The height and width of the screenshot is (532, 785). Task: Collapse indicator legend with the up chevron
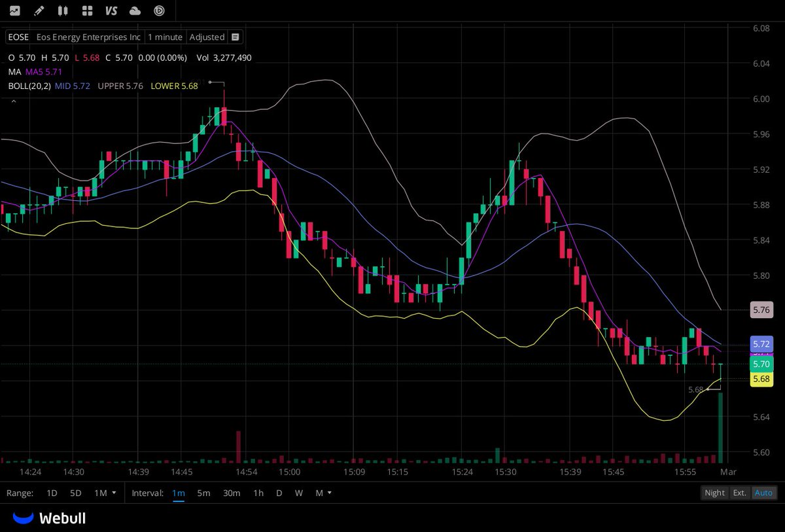[x=13, y=101]
